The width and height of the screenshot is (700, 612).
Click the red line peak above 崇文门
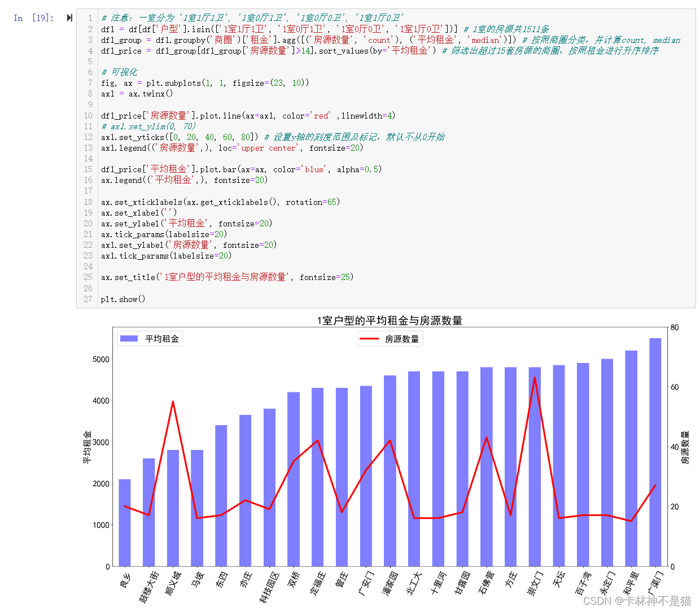pos(535,377)
